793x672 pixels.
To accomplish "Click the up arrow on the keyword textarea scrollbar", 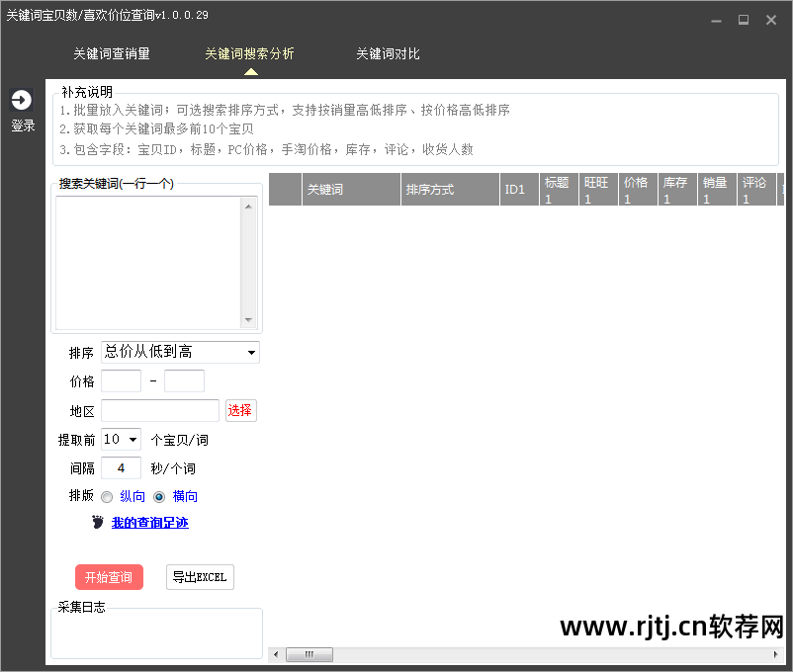I will [249, 208].
